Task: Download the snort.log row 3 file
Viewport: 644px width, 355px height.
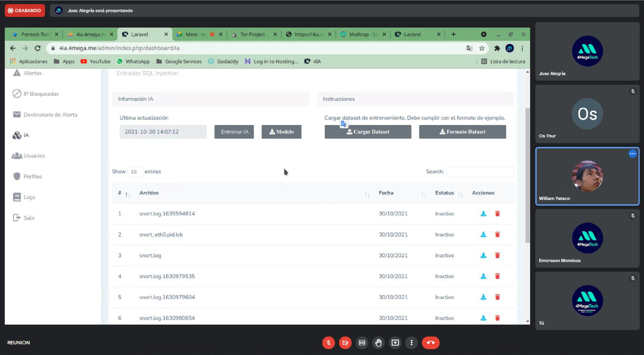Action: click(x=483, y=255)
